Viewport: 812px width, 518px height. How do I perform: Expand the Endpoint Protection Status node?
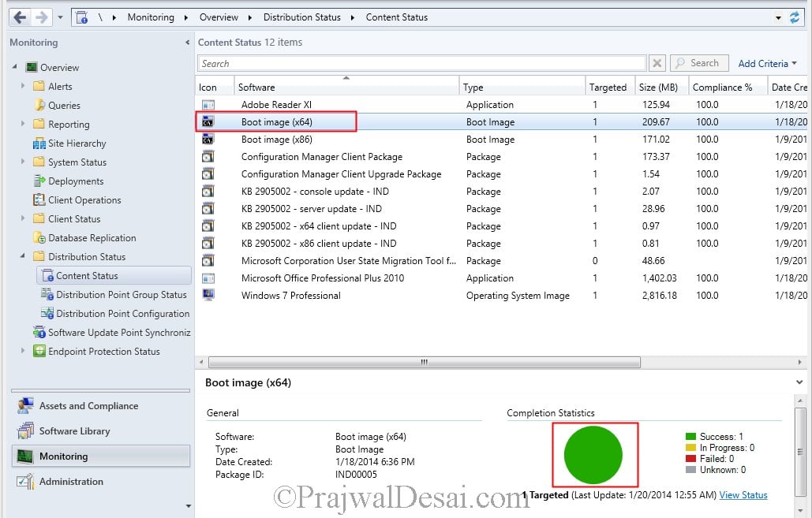pyautogui.click(x=22, y=351)
